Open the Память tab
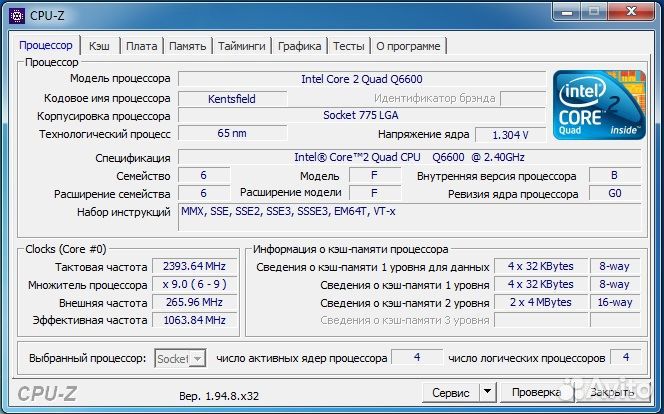 pyautogui.click(x=187, y=46)
